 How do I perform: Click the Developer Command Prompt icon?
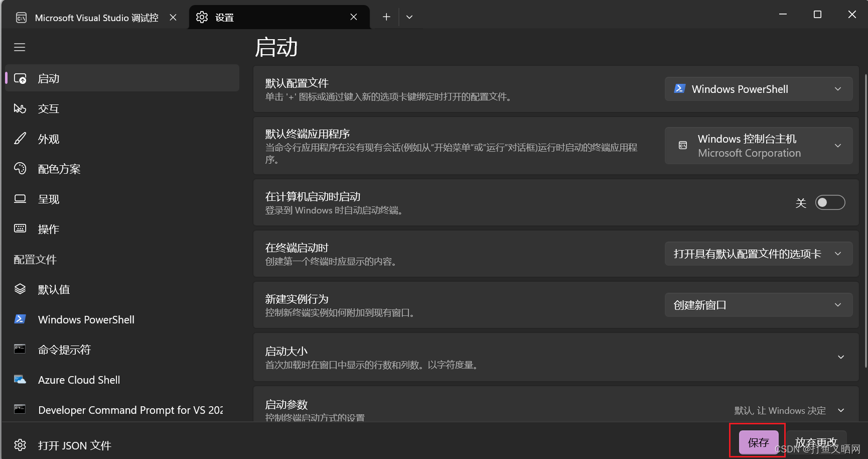(20, 409)
